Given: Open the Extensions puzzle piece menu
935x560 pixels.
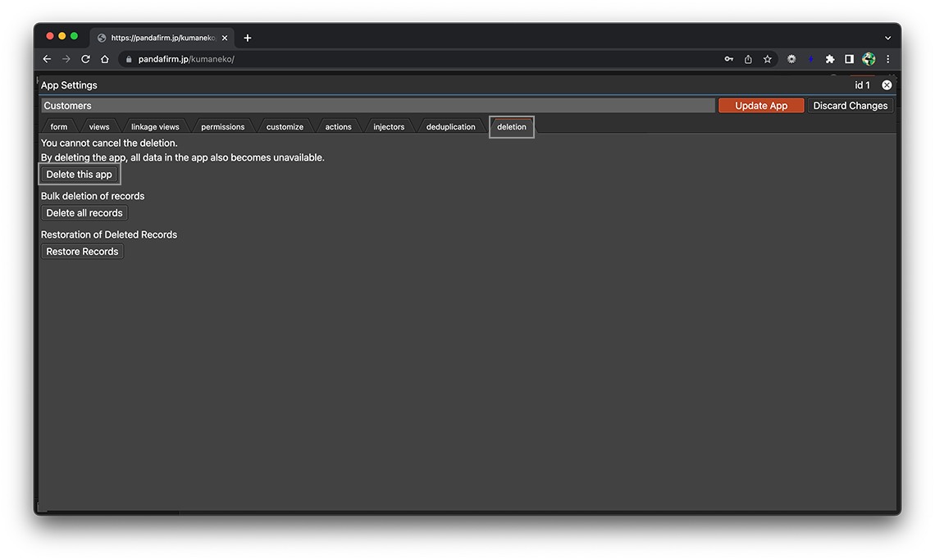Looking at the screenshot, I should click(830, 59).
